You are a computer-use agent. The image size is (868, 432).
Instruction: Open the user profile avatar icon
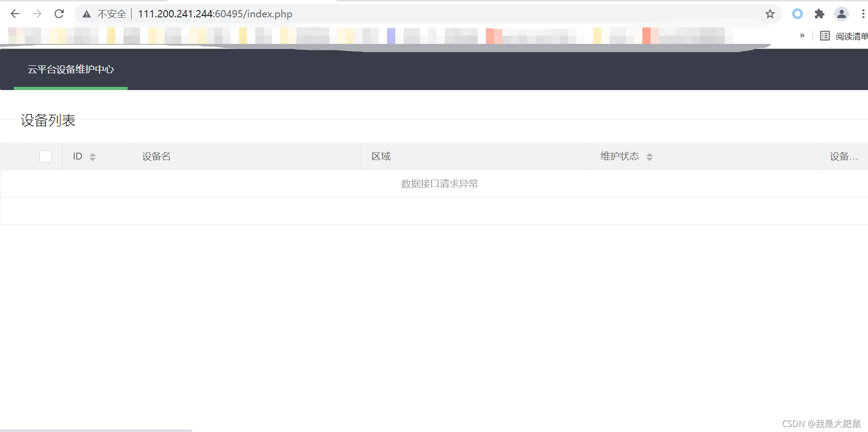(841, 14)
